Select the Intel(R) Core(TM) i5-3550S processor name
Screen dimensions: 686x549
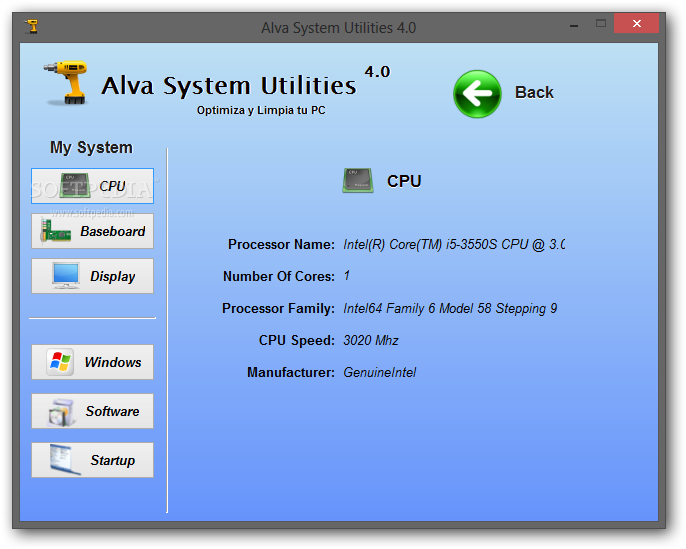(x=454, y=244)
